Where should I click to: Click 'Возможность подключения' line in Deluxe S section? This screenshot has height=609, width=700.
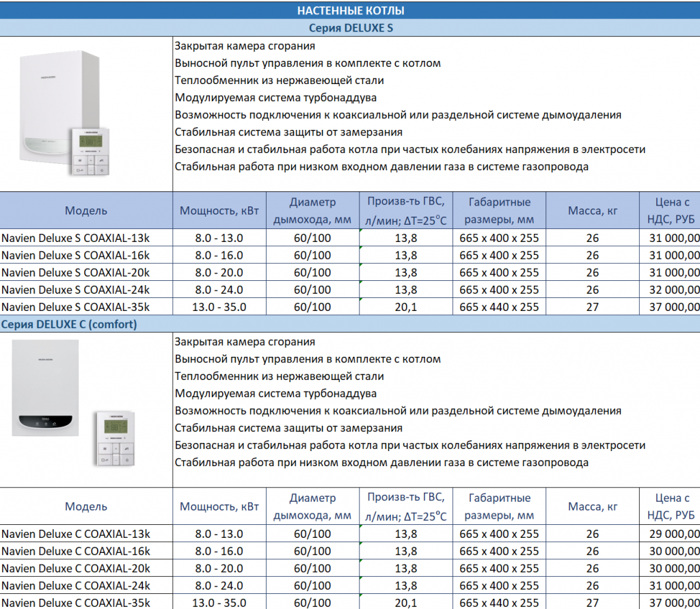pyautogui.click(x=398, y=115)
